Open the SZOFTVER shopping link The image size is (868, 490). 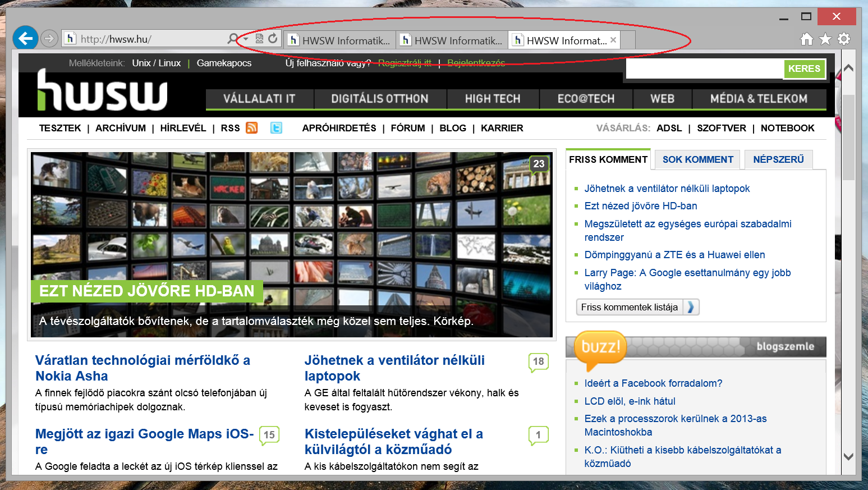click(x=722, y=128)
